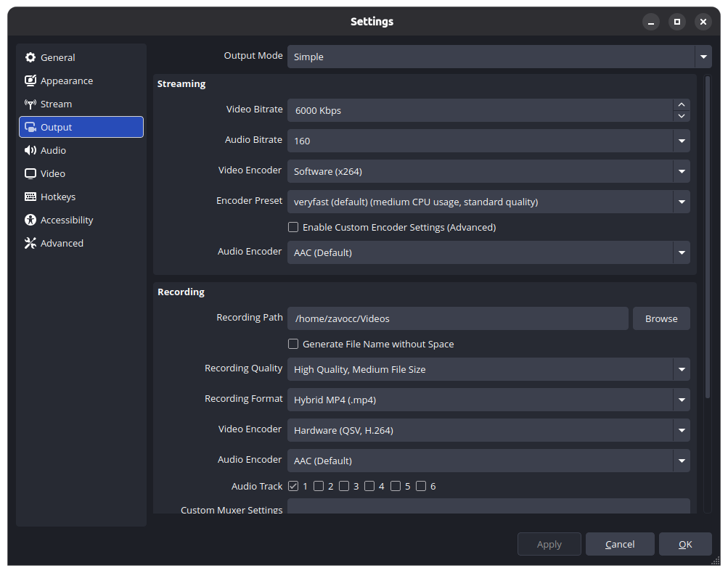The image size is (728, 573).
Task: Click the Recording Path text field
Action: click(x=458, y=318)
